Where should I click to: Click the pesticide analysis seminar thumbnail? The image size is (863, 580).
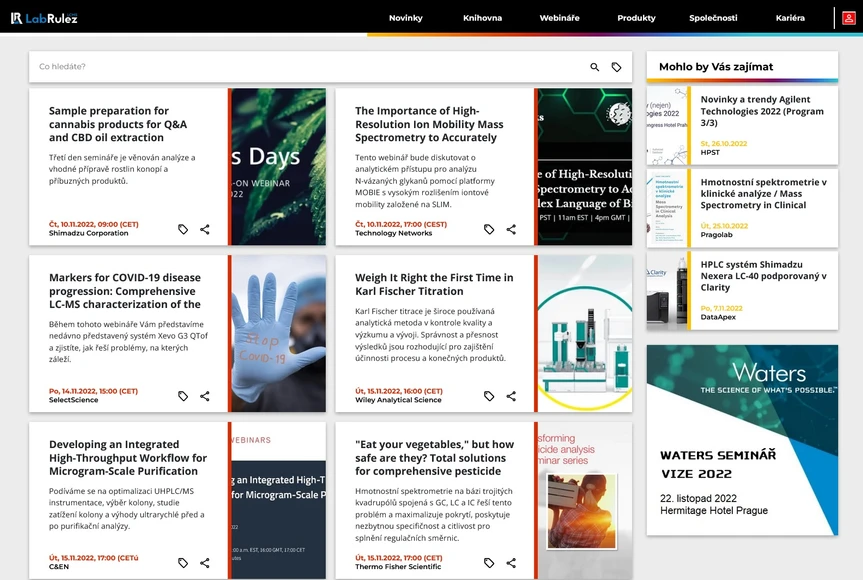pyautogui.click(x=585, y=500)
